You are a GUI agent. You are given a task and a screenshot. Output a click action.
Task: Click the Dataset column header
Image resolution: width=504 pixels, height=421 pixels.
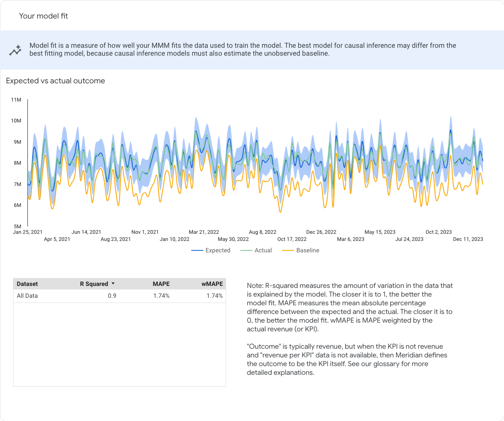tap(27, 284)
